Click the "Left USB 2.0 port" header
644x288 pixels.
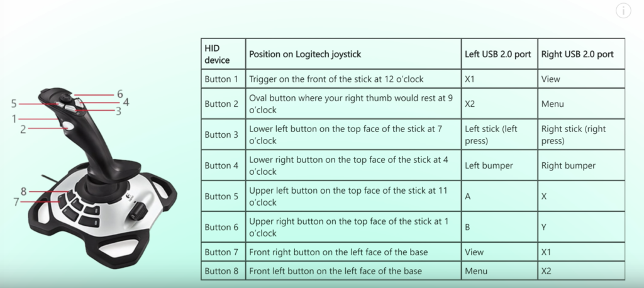tap(499, 54)
